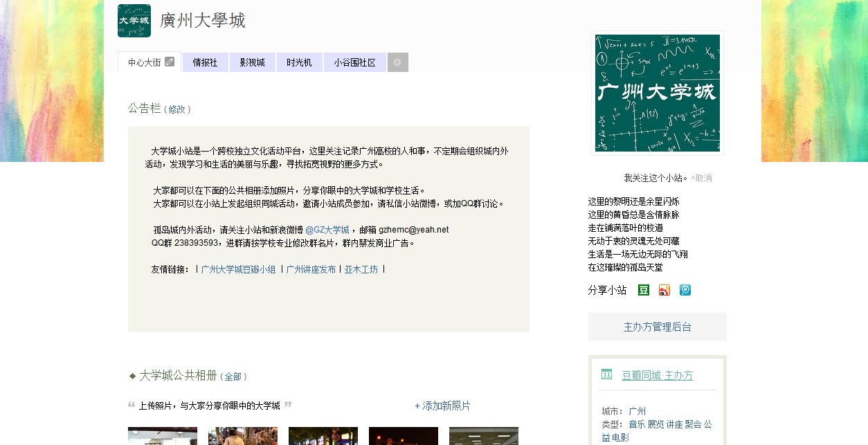
Task: Open the 影视城 tab
Action: (x=252, y=62)
